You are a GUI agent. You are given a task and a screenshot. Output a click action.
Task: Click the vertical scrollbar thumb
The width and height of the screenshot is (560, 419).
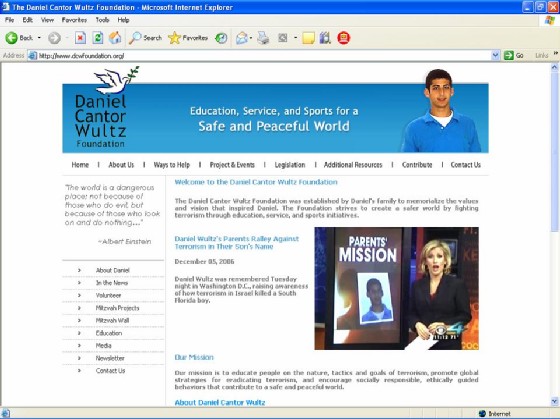tap(554, 151)
